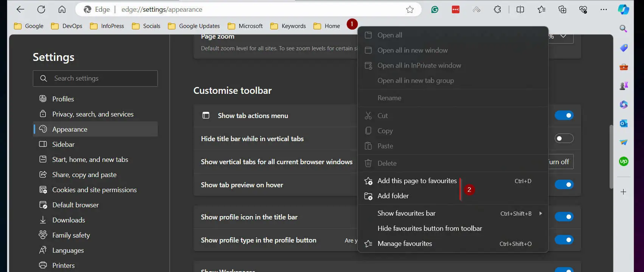Reload the page with the Refresh icon
This screenshot has height=272, width=644.
click(41, 9)
